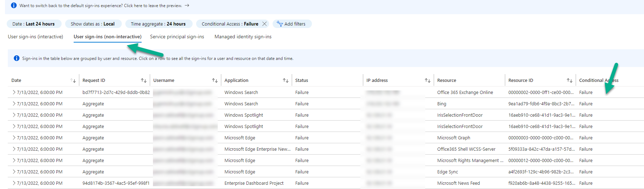Viewport: 644px width, 189px height.
Task: Open Managed identity sign-ins tab
Action: tap(243, 37)
